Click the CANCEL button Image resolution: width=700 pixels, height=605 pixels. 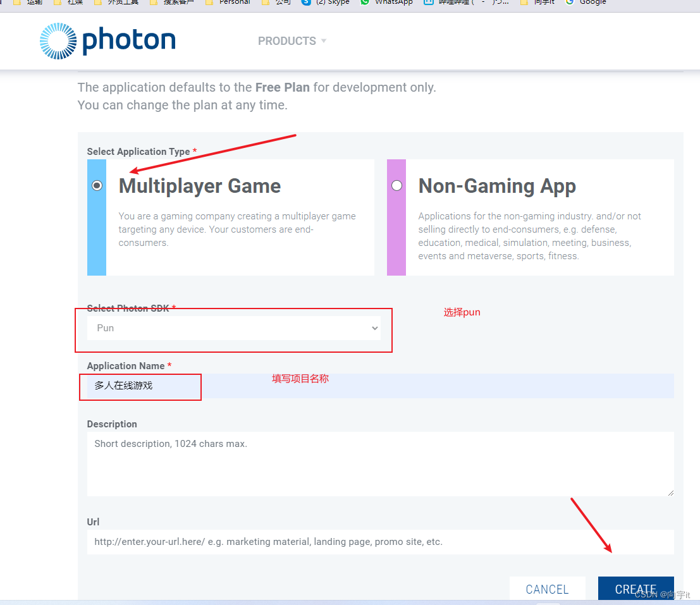(x=547, y=588)
